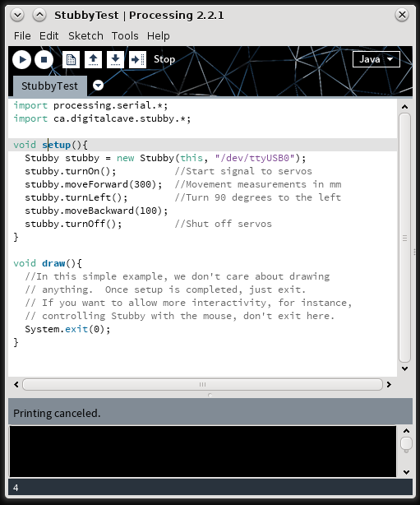The width and height of the screenshot is (420, 505).
Task: Stop the running sketch
Action: [44, 59]
